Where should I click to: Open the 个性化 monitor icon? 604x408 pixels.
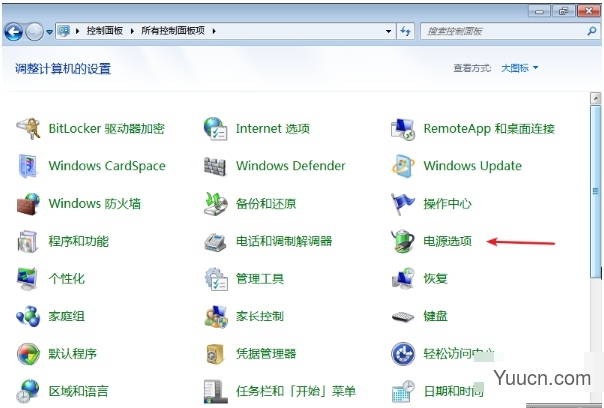coord(28,279)
